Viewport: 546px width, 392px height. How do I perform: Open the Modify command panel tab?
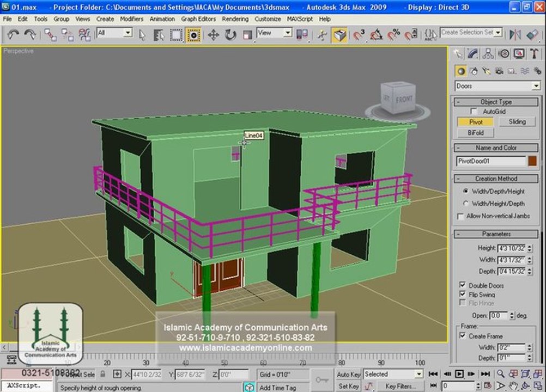click(472, 53)
